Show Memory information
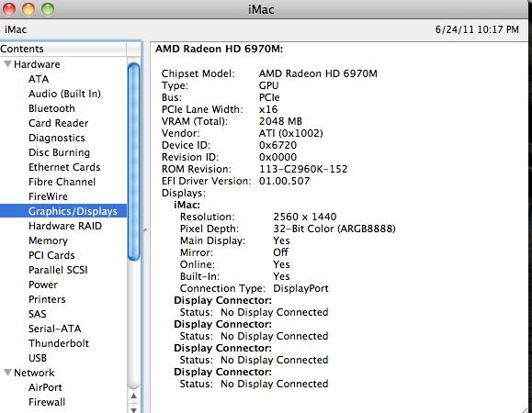 [x=48, y=240]
